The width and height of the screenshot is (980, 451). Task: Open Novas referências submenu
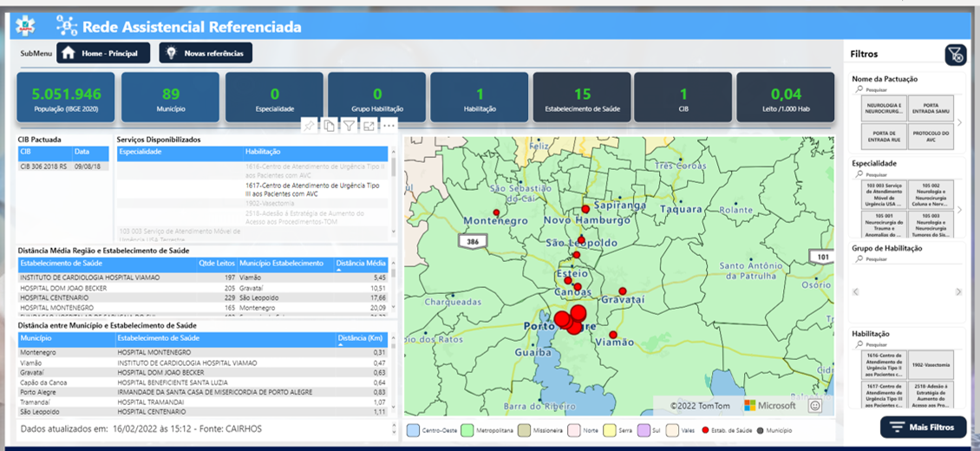[x=206, y=53]
